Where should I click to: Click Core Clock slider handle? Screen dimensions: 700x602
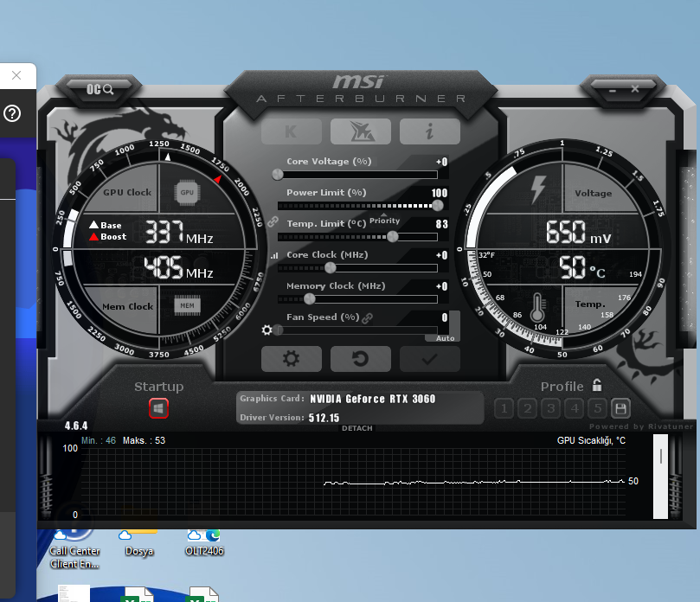coord(330,268)
